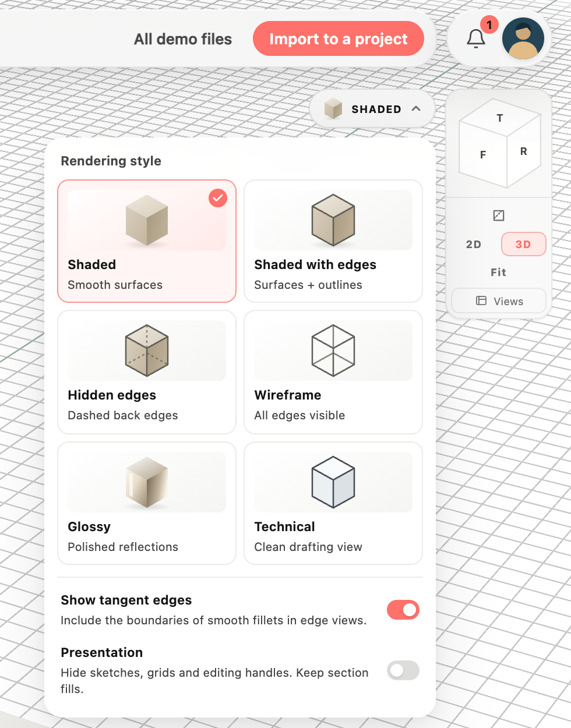
Task: Choose the Wireframe title
Action: coord(288,395)
